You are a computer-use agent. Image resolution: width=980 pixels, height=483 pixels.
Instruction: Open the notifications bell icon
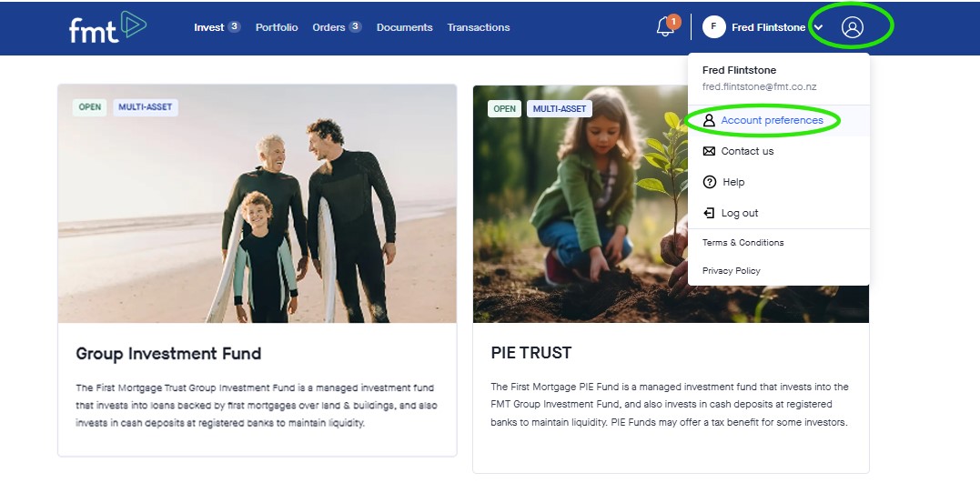[665, 27]
